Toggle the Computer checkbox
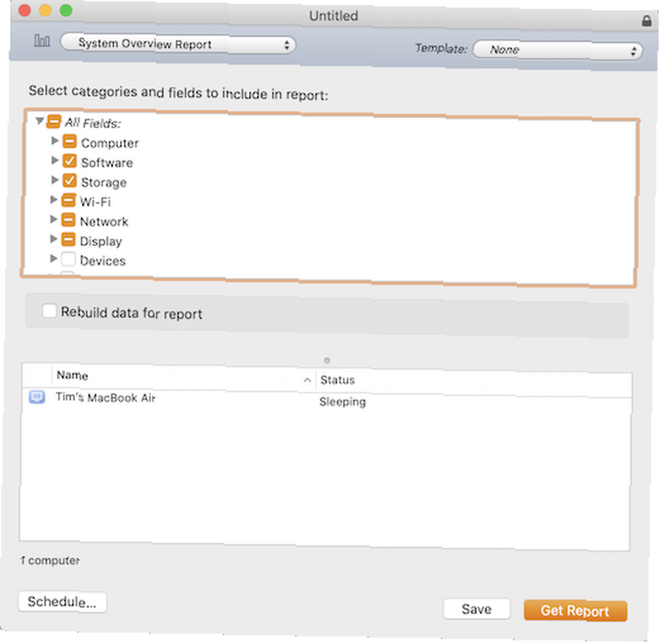660x644 pixels. (x=69, y=141)
